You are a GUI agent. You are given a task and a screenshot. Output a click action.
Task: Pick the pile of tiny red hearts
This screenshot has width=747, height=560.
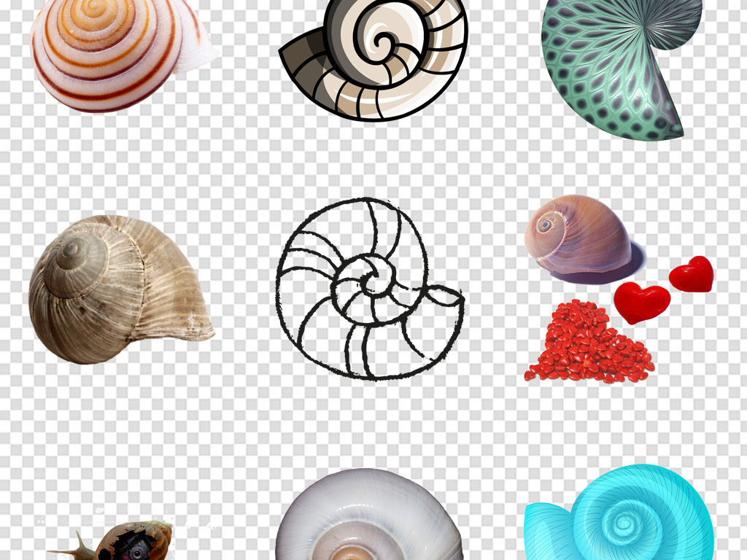pos(589,341)
